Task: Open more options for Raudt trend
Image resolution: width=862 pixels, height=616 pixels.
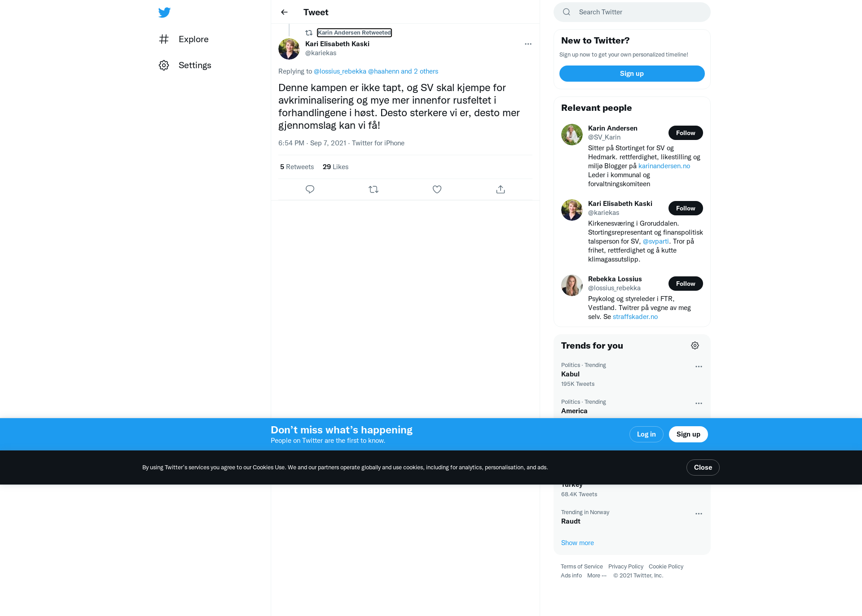Action: (699, 514)
